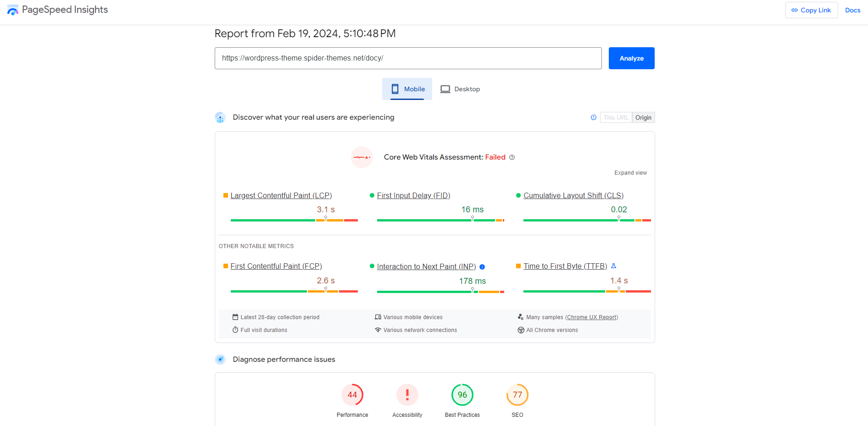Screen dimensions: 868x426
Task: Click the Copy Link button
Action: [811, 10]
